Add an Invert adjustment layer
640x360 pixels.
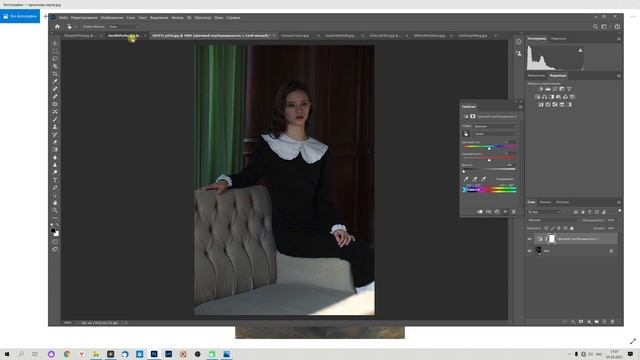click(x=541, y=104)
